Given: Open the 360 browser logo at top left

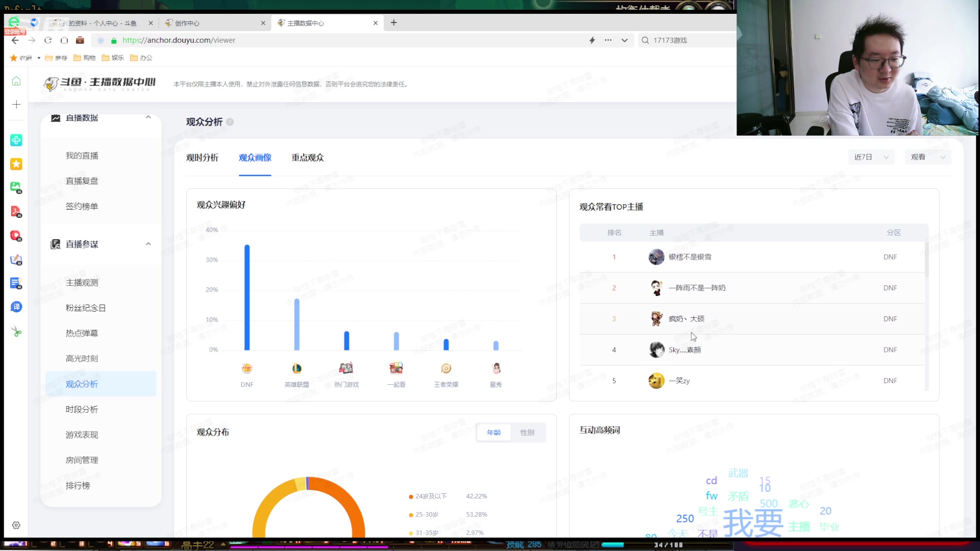Looking at the screenshot, I should [x=14, y=22].
